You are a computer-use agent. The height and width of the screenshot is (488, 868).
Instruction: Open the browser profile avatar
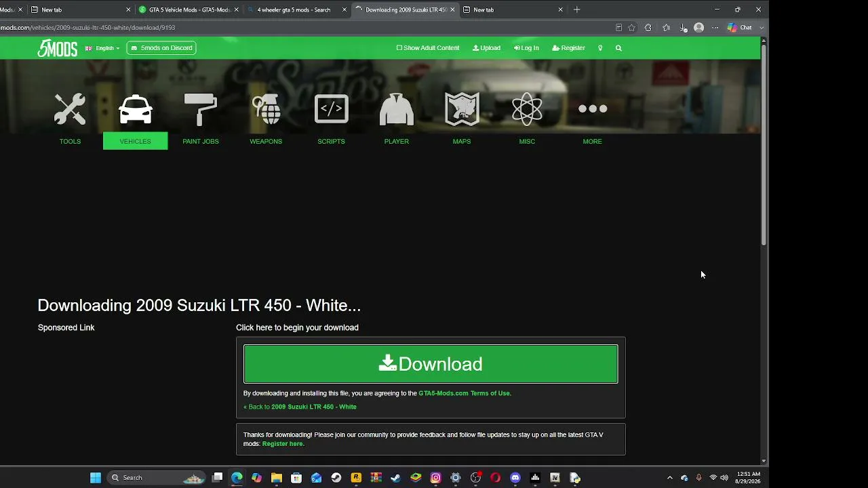[699, 28]
